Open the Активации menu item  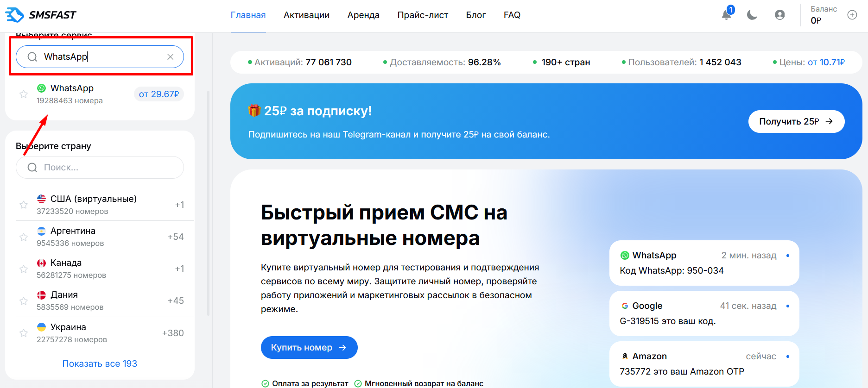(x=307, y=15)
